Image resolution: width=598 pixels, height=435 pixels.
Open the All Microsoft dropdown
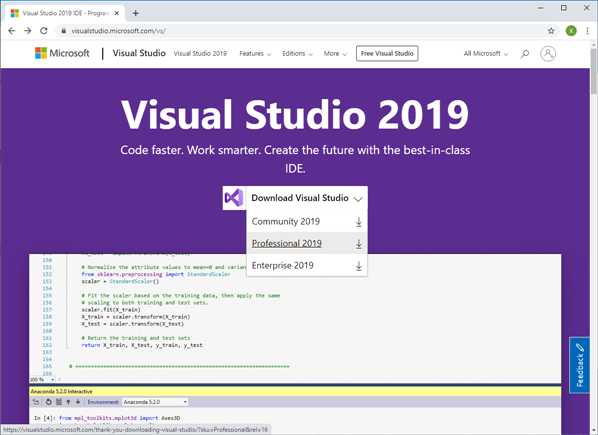coord(486,54)
